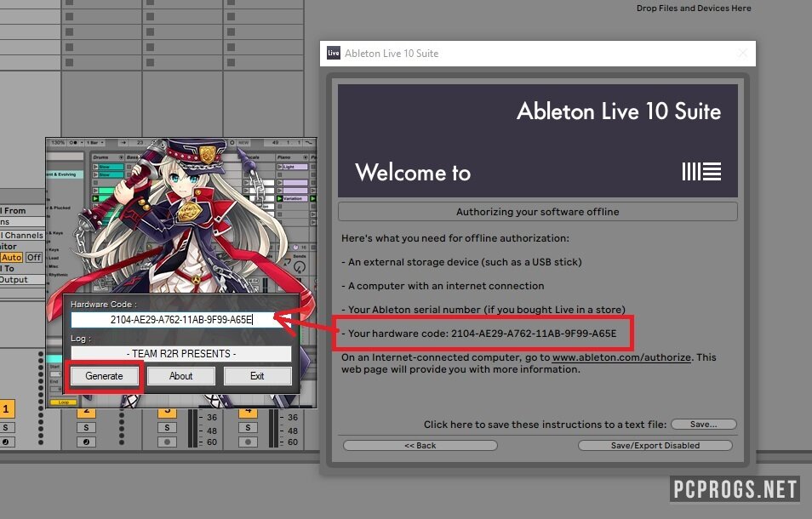Open the input Channels dropdown
Image resolution: width=812 pixels, height=519 pixels.
(21, 235)
